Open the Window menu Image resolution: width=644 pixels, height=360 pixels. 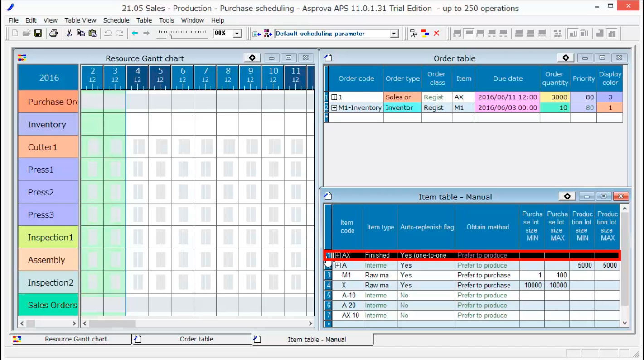pos(193,20)
